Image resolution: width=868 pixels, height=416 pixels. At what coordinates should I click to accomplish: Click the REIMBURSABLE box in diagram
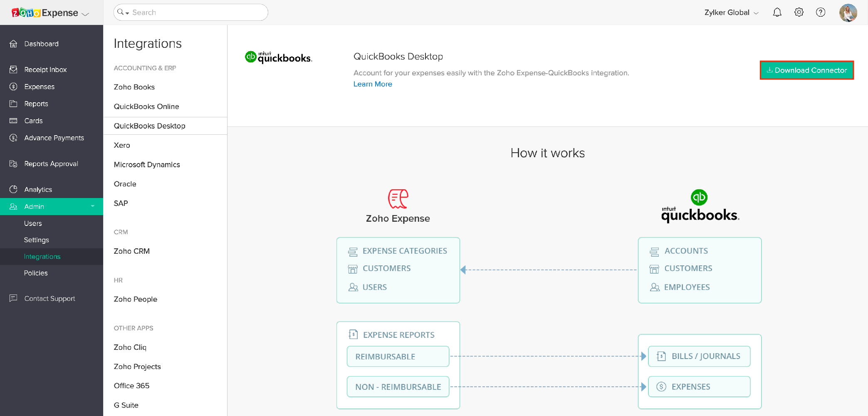[398, 357]
